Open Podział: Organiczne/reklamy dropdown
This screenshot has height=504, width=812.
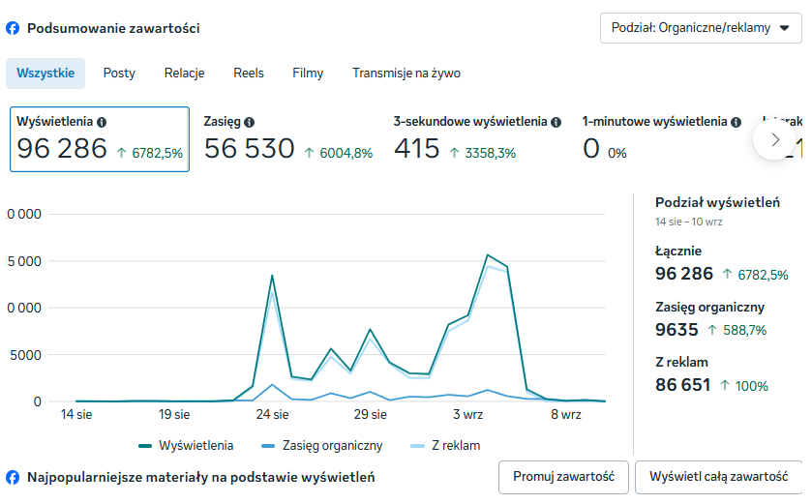(x=701, y=28)
